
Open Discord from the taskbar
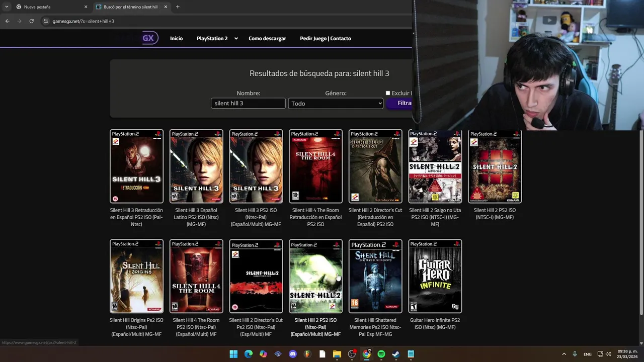pos(293,354)
